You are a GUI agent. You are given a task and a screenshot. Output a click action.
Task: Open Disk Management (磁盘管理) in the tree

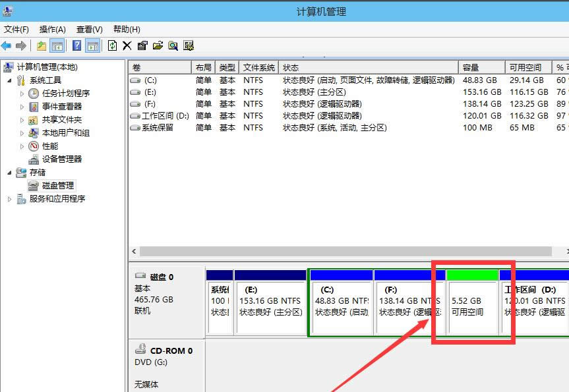coord(56,185)
